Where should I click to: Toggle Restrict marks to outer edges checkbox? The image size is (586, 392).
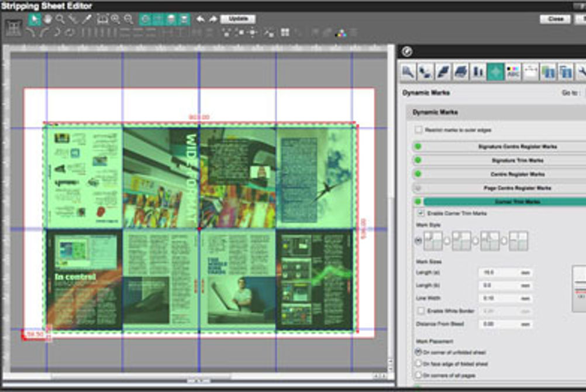[419, 130]
